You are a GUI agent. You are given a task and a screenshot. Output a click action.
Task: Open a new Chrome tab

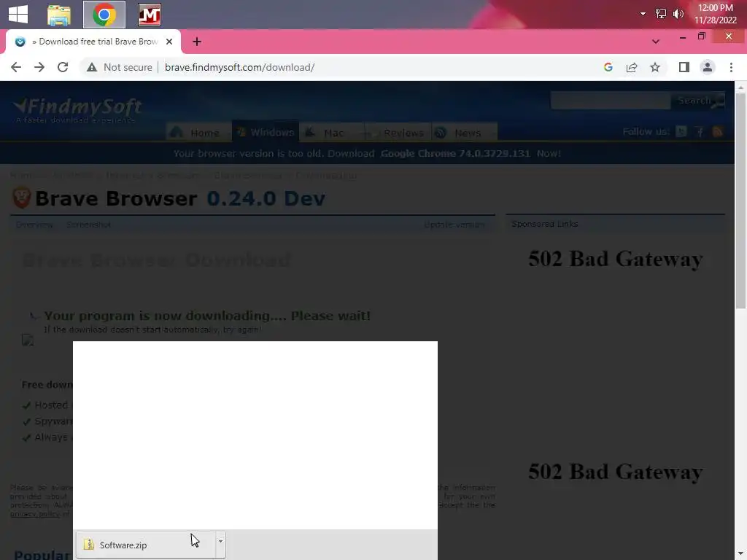(x=197, y=42)
